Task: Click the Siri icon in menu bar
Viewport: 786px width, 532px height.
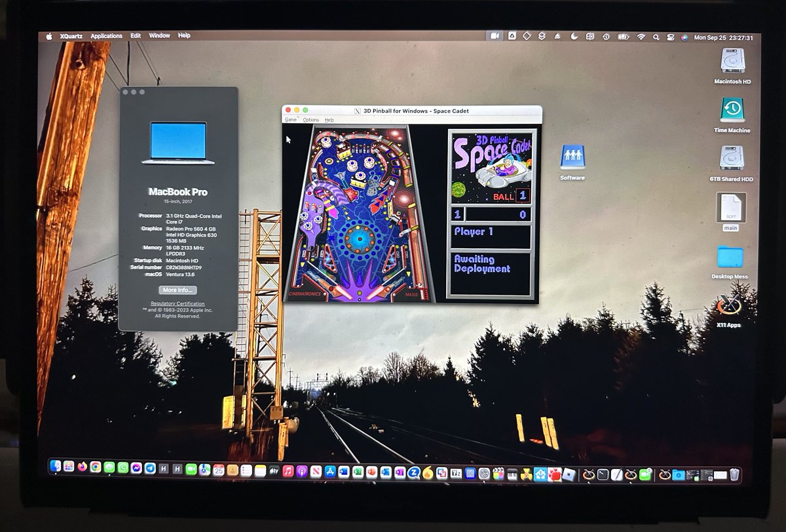Action: (x=684, y=37)
